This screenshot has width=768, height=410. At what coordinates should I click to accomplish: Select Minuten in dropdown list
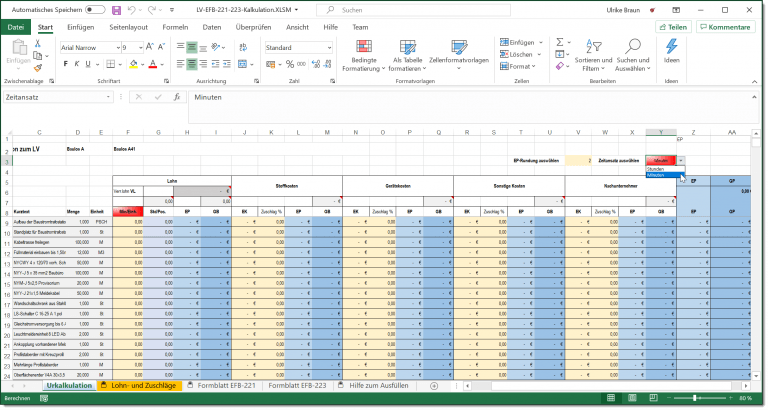[665, 175]
